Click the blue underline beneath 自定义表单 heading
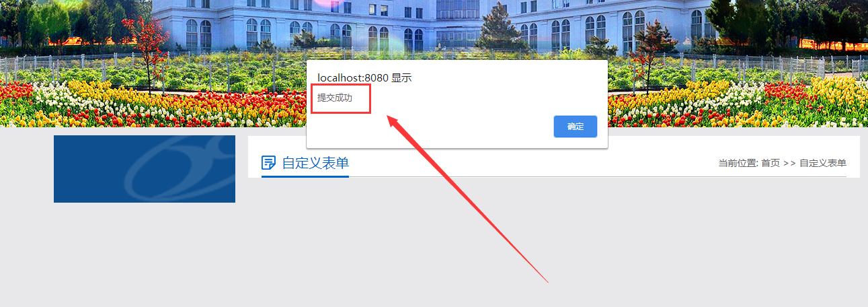Viewport: 868px width, 307px height. tap(305, 176)
